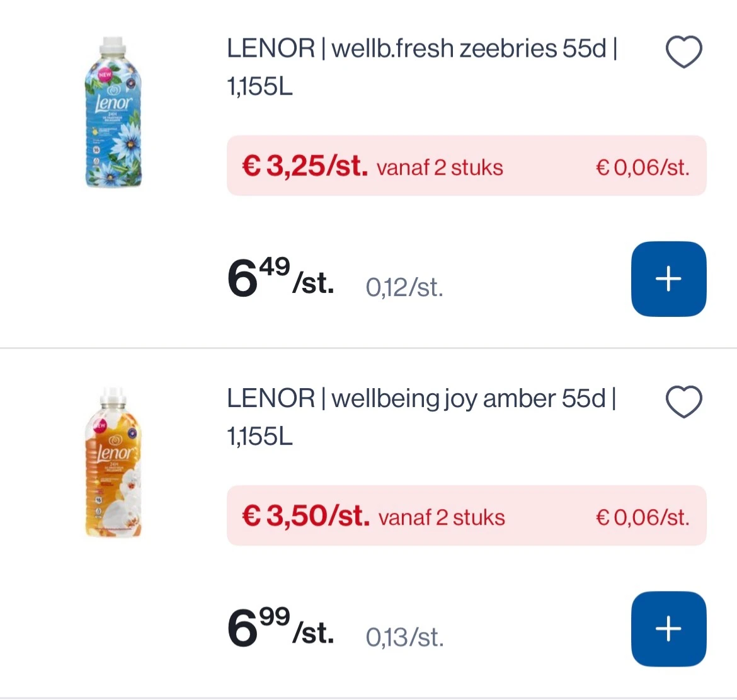
Task: Add Lenor joy amber to cart via plus icon
Action: tap(668, 628)
